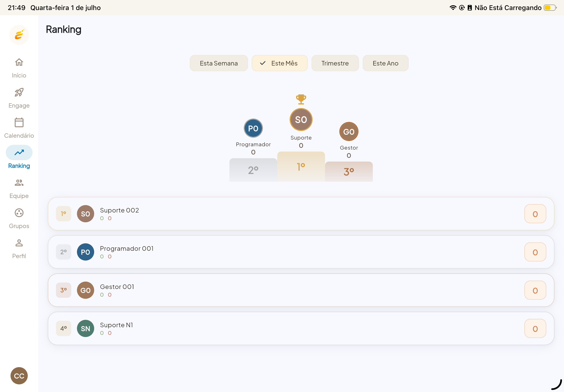Open the Início home icon
Viewport: 564px width, 392px height.
(x=19, y=62)
